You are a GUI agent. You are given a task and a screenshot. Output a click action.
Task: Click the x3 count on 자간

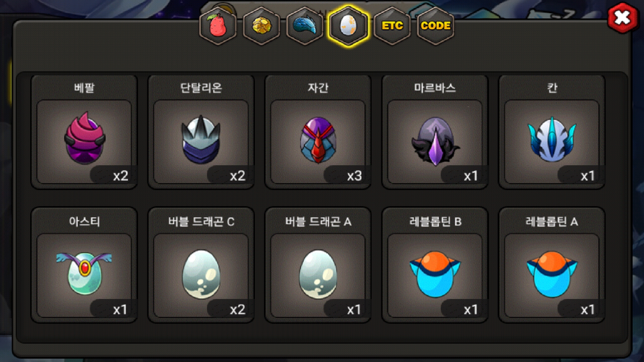coord(354,176)
